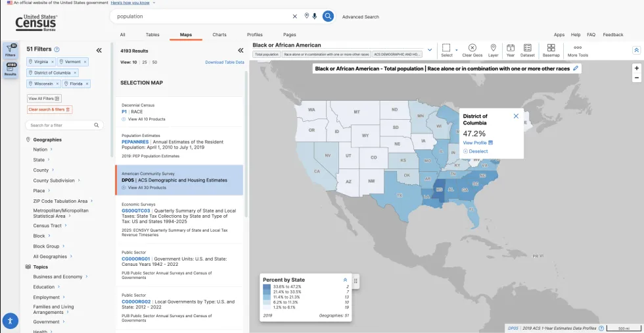Remove the Virginia filter chip

[53, 62]
